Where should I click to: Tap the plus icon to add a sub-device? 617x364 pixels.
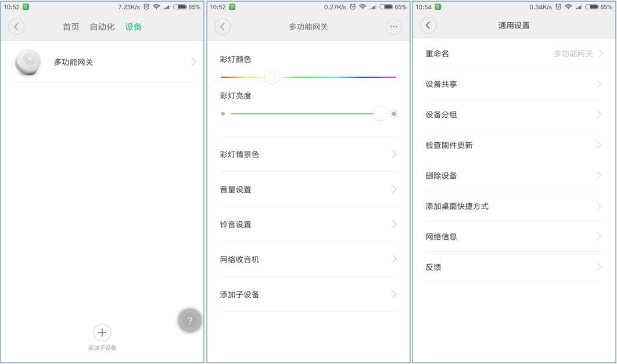102,332
